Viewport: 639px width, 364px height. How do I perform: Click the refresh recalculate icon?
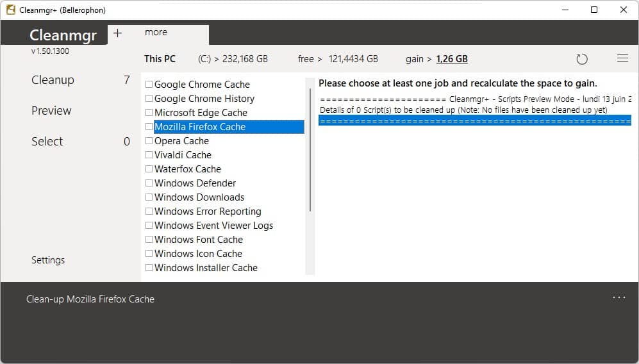coord(582,59)
